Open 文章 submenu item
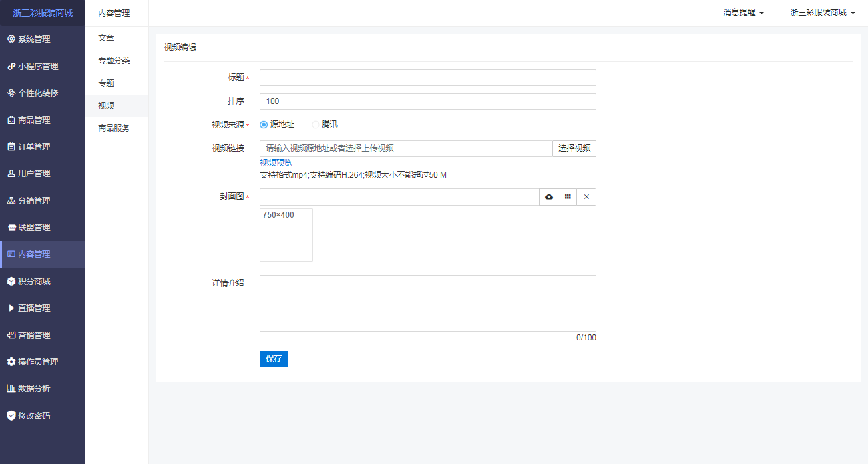The height and width of the screenshot is (464, 868). tap(117, 38)
